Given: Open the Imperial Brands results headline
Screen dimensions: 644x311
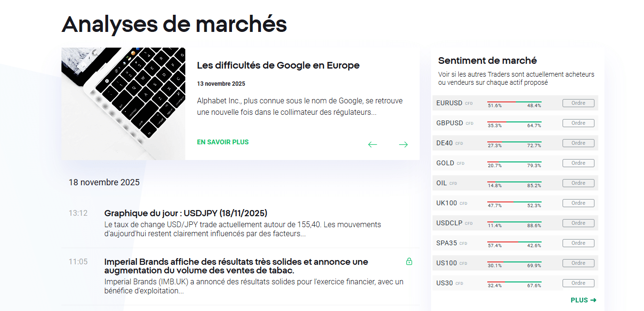Looking at the screenshot, I should [236, 261].
